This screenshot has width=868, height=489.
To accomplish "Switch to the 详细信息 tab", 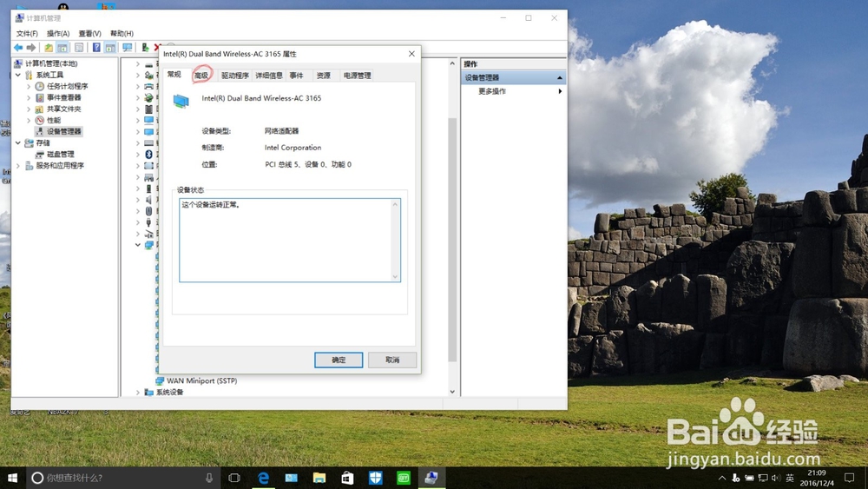I will click(269, 76).
